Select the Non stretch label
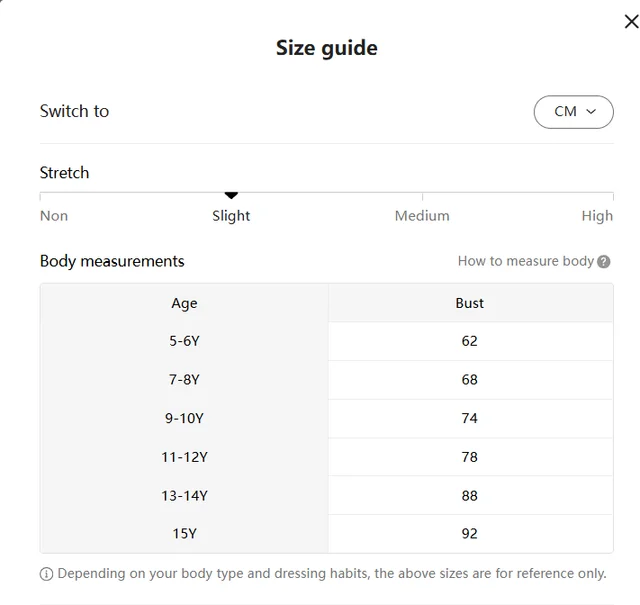Image resolution: width=640 pixels, height=605 pixels. 54,216
